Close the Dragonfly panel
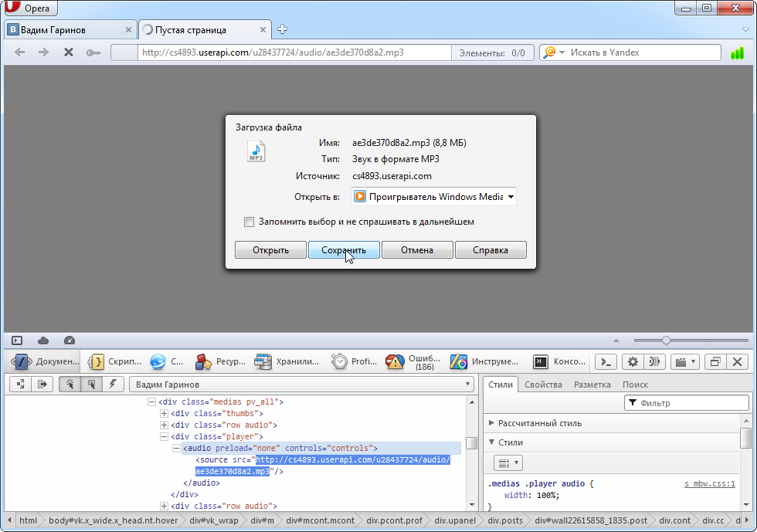This screenshot has width=757, height=532. coord(737,361)
